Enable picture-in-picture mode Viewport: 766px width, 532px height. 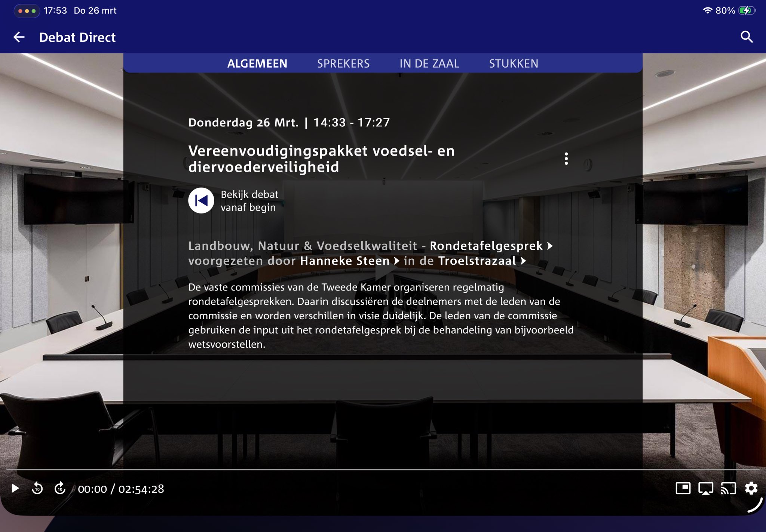pos(683,488)
